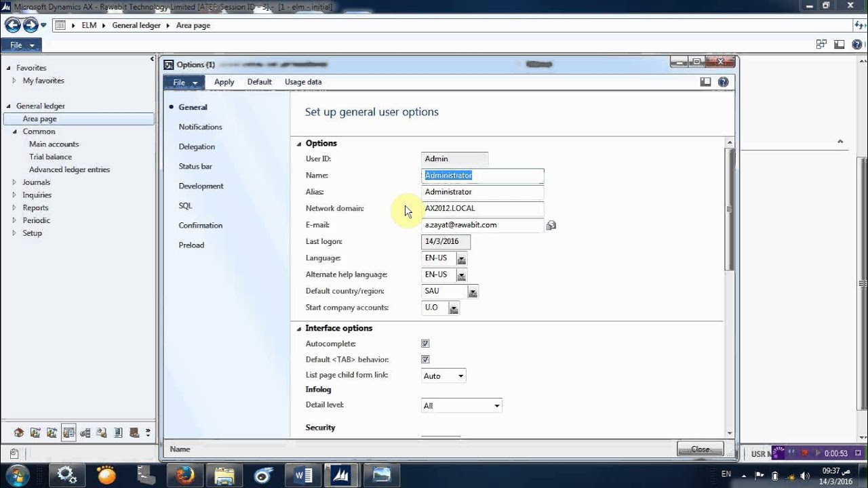Viewport: 868px width, 488px height.
Task: Click in the E-mail input field
Action: click(482, 225)
